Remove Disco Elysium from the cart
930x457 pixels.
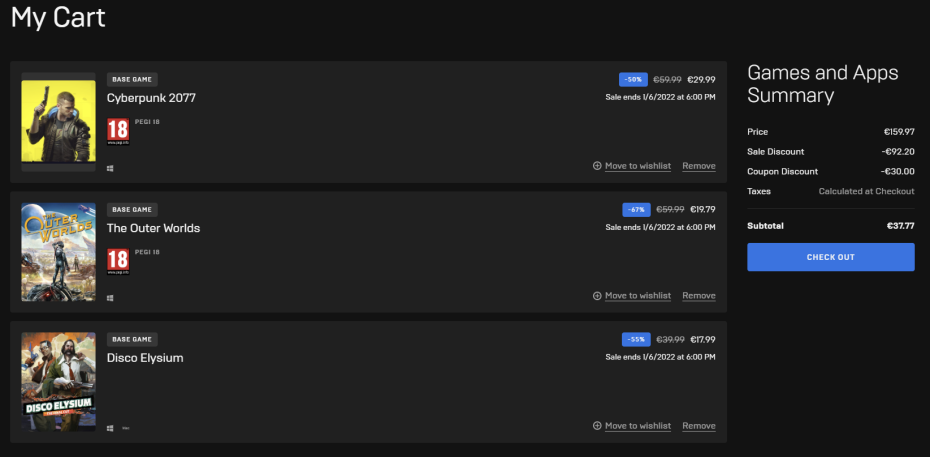699,426
